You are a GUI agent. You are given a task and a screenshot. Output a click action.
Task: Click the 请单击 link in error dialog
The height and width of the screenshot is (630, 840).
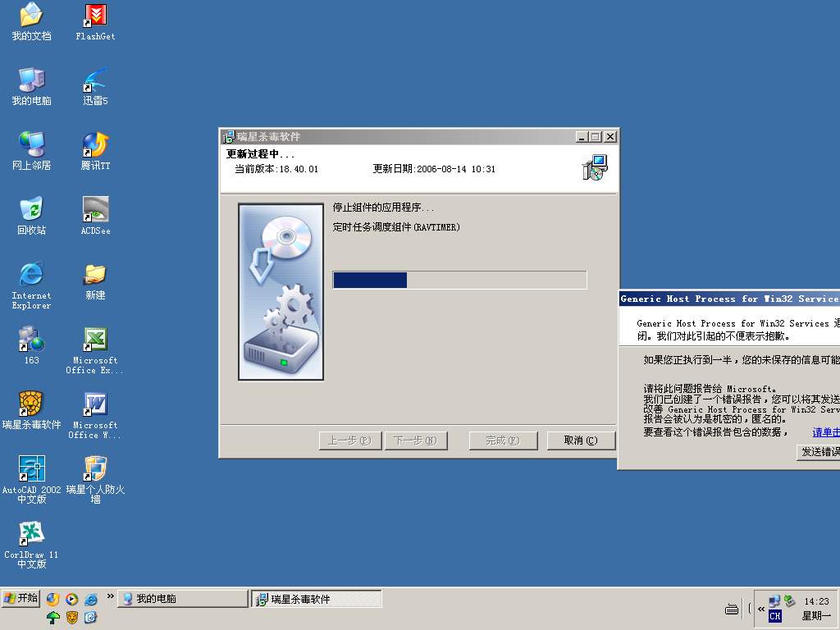(825, 432)
